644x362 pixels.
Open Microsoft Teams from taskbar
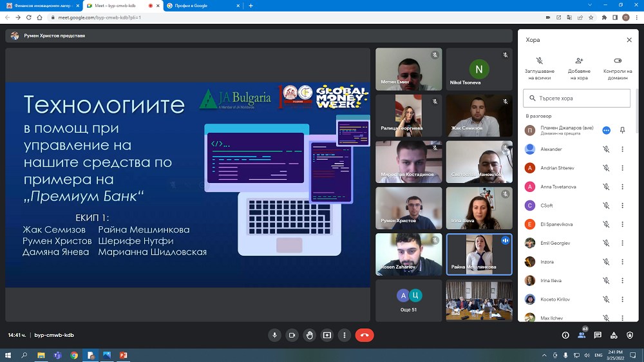coord(57,356)
